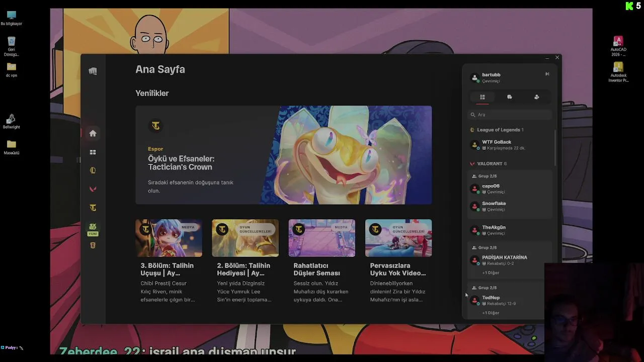Screen dimensions: 644x362
Task: Open WTF GoBack friend entry
Action: click(x=510, y=145)
